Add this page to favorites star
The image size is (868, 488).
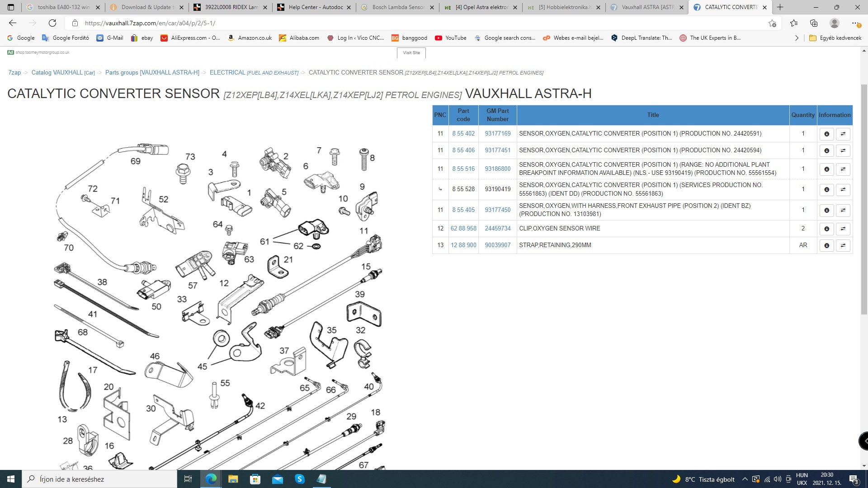coord(772,23)
